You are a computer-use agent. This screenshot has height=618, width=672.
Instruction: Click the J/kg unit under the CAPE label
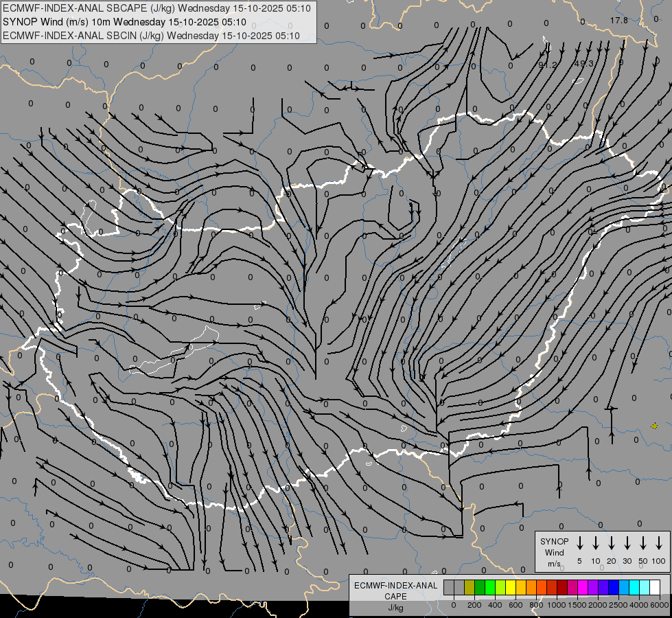(395, 608)
